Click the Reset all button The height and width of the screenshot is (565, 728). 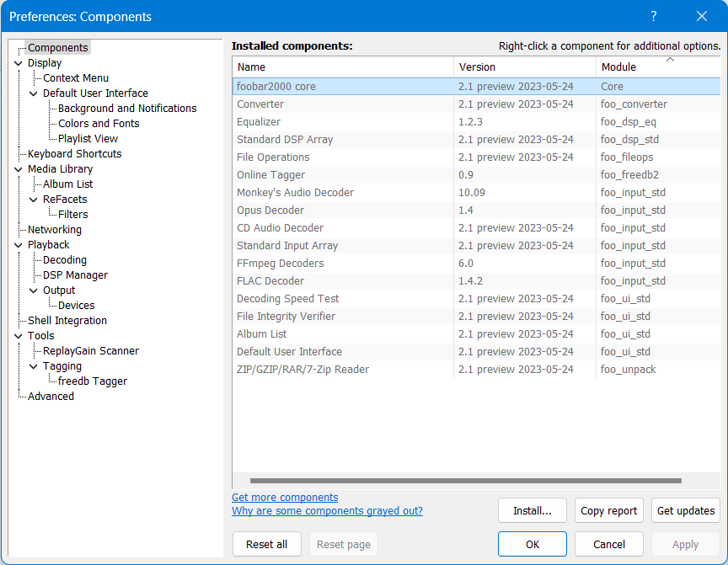tap(266, 544)
